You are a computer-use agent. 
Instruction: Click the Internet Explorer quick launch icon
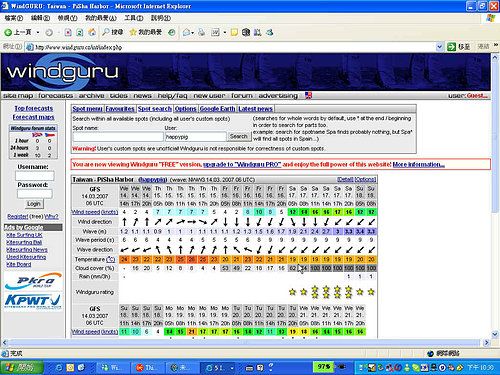pyautogui.click(x=59, y=368)
